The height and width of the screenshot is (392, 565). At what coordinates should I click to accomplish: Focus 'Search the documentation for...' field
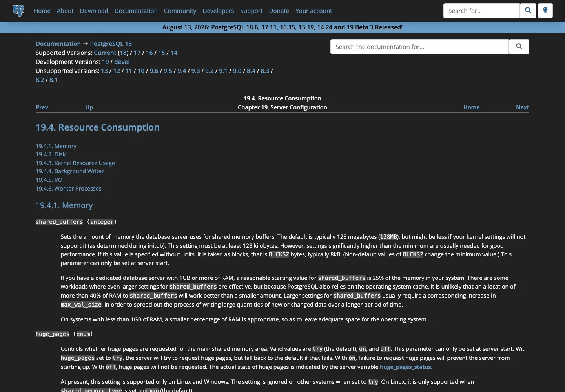click(x=419, y=47)
